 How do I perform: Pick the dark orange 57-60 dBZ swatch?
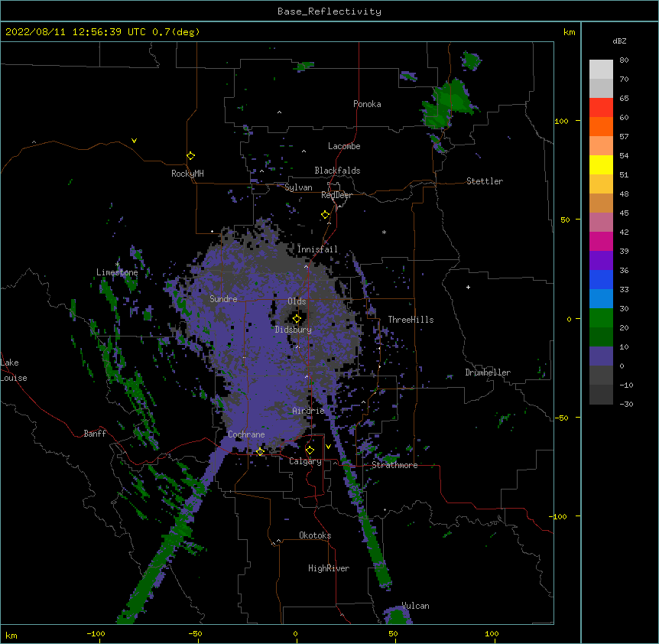(601, 126)
